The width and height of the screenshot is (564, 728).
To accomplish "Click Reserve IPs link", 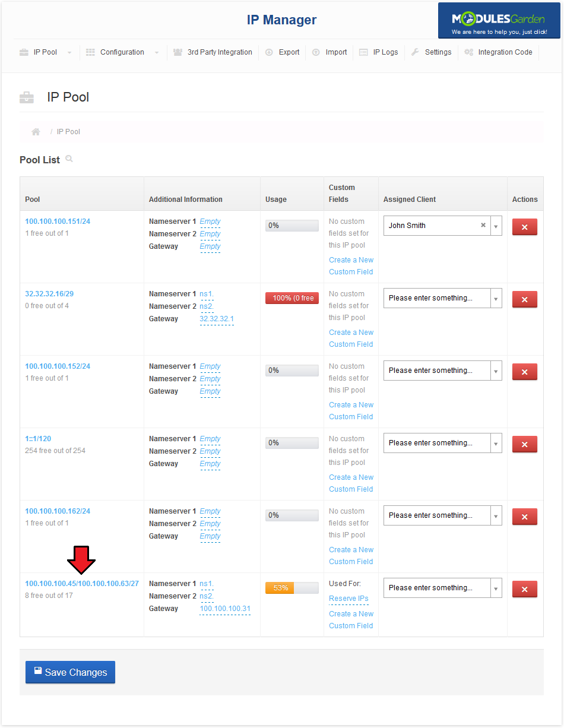I will coord(348,599).
